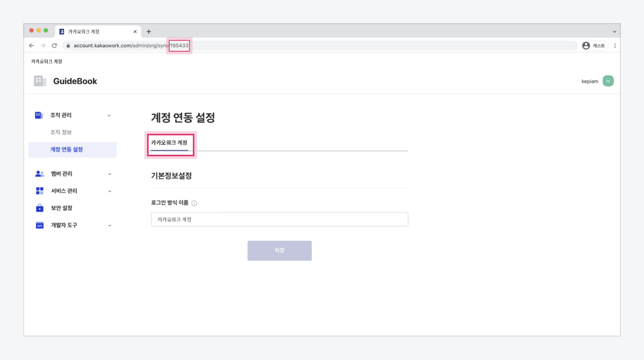644x360 pixels.
Task: Click the browser forward arrow
Action: point(43,46)
